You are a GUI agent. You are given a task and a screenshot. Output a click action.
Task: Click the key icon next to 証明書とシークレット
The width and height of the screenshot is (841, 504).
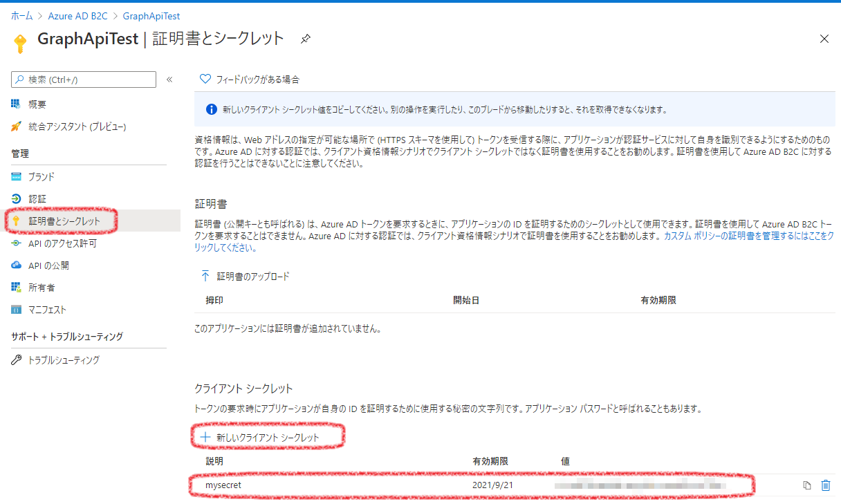[17, 221]
